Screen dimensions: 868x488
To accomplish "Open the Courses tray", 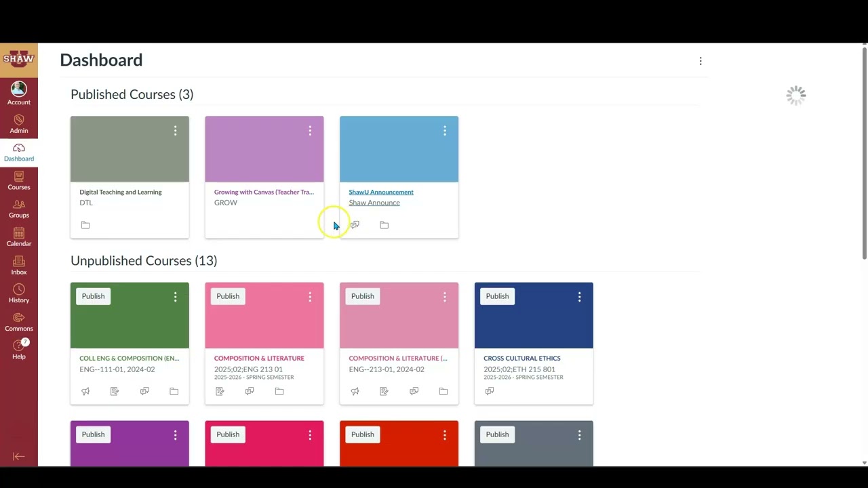I will (x=19, y=181).
